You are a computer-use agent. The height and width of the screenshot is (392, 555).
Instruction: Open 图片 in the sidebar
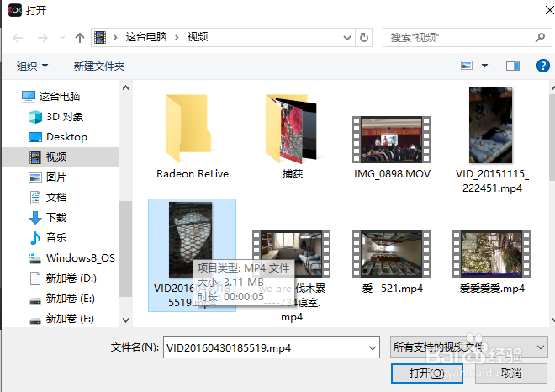(56, 177)
